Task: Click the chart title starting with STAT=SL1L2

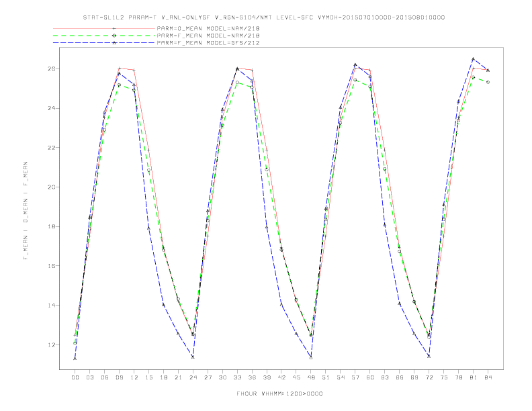Action: 263,17
